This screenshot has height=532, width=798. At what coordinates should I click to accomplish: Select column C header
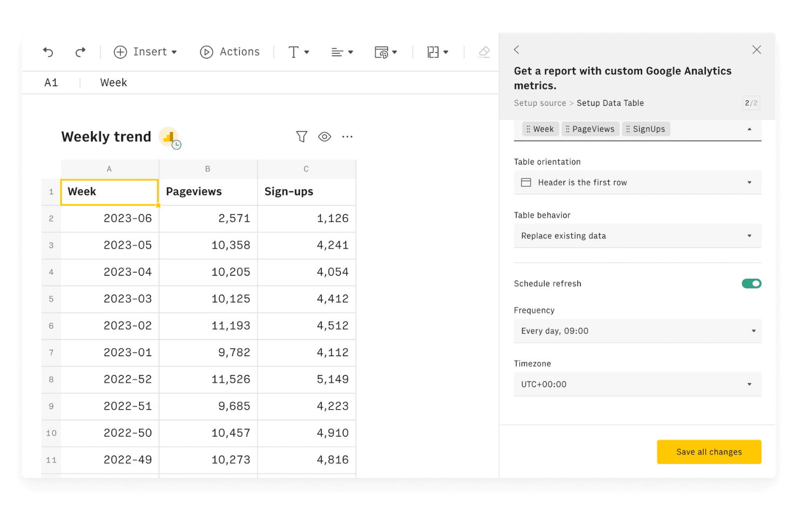click(306, 169)
